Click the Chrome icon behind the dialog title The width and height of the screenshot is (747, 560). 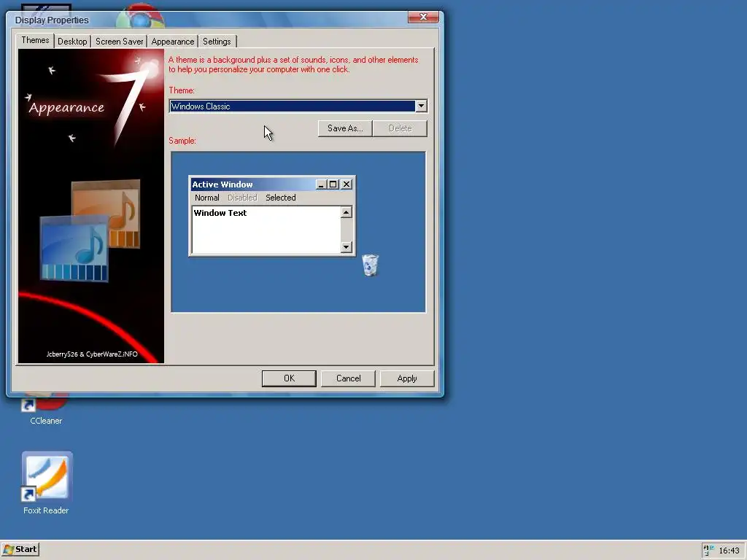pyautogui.click(x=140, y=17)
